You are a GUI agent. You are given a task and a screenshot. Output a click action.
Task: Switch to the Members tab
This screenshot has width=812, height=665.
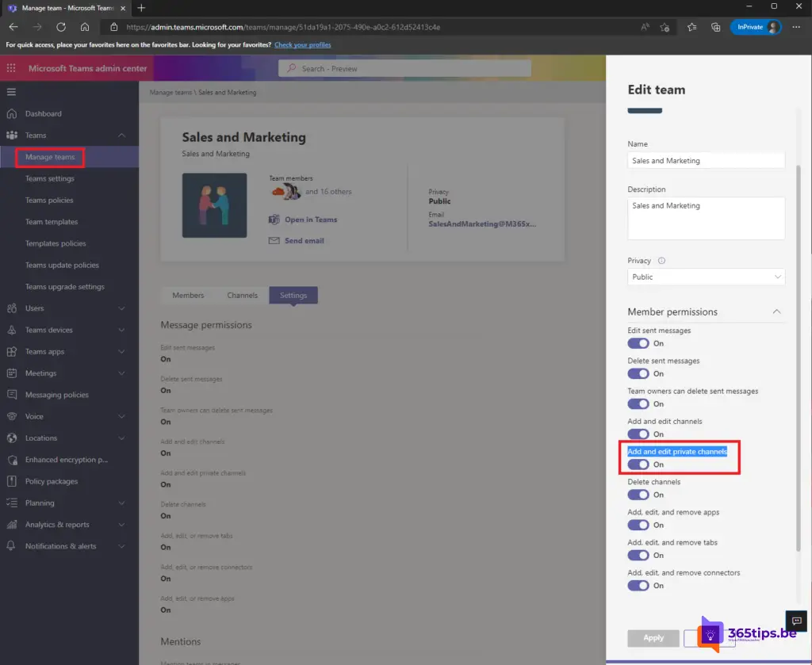(188, 295)
